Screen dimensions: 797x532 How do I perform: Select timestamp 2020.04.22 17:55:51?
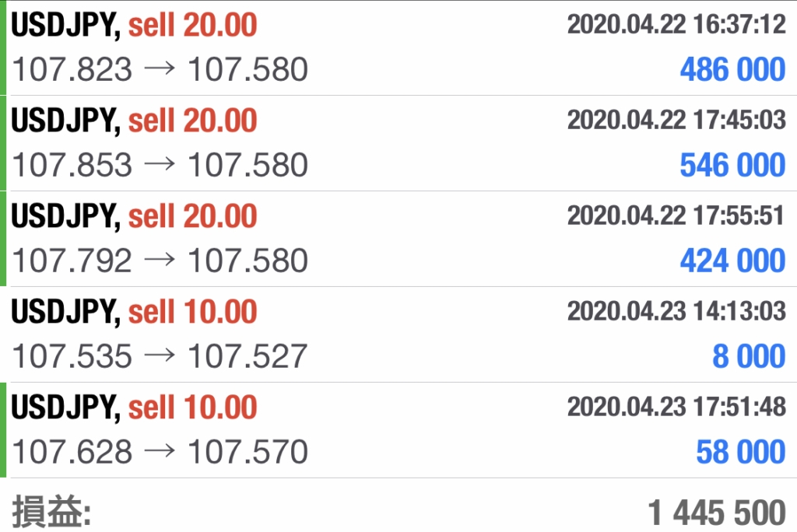(x=676, y=215)
